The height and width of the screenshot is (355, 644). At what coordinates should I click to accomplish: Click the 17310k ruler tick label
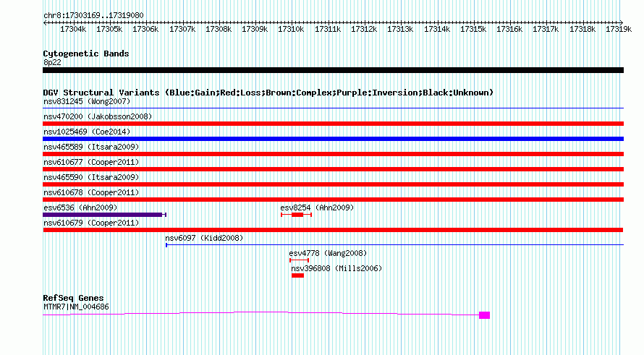pos(291,30)
